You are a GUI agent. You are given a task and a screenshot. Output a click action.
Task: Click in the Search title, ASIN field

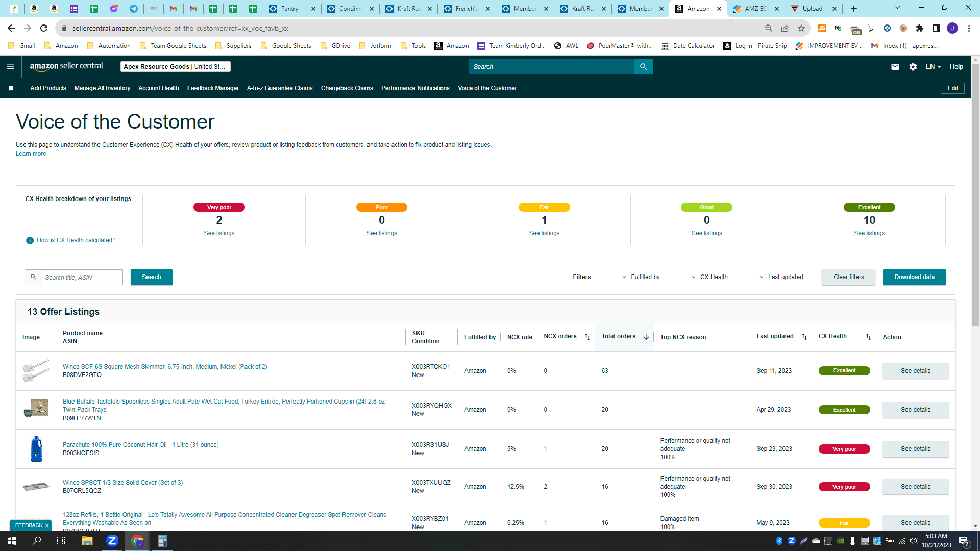(82, 277)
